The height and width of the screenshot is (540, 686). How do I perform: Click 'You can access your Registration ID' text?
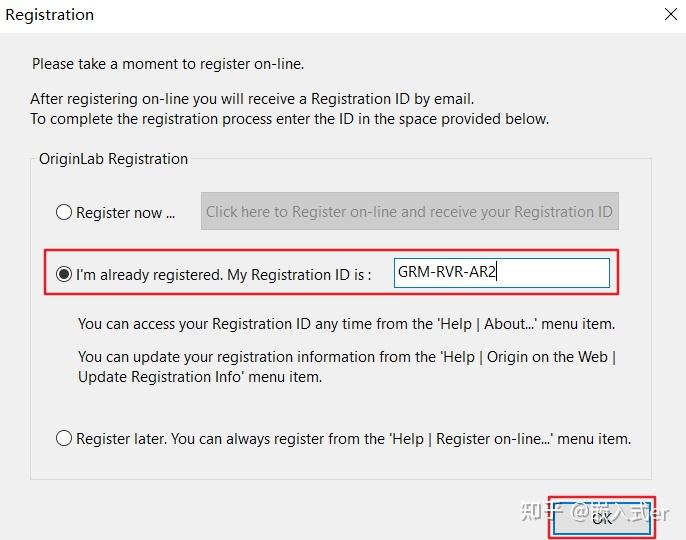click(x=346, y=324)
